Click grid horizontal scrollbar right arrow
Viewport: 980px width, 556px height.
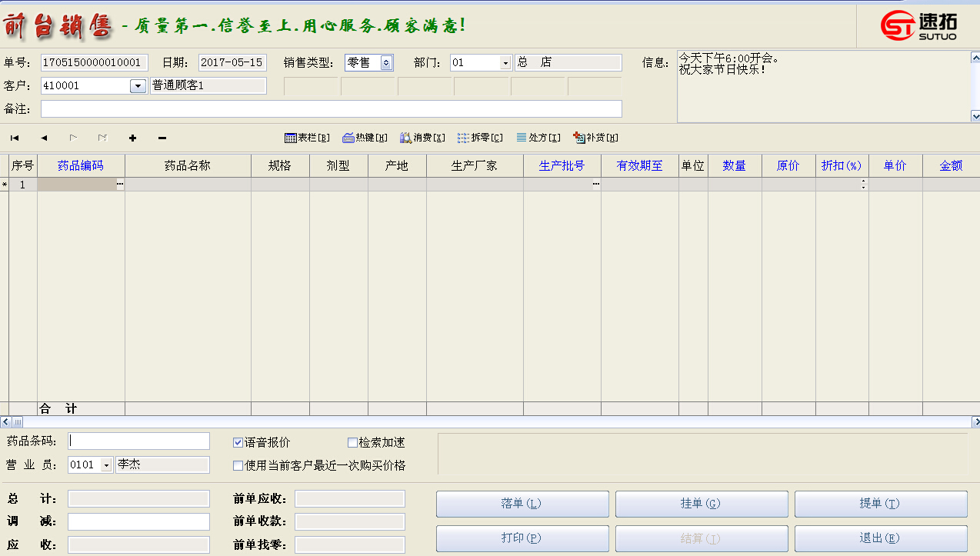(975, 422)
